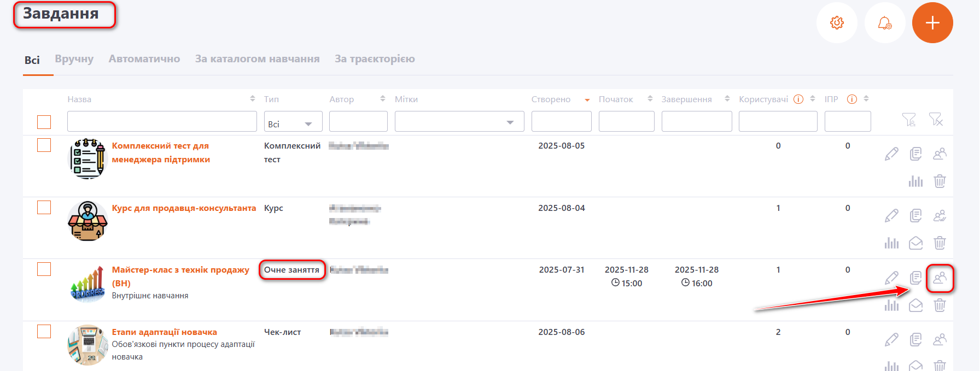The width and height of the screenshot is (980, 371).
Task: Open the Тип filter dropdown
Action: coord(293,122)
